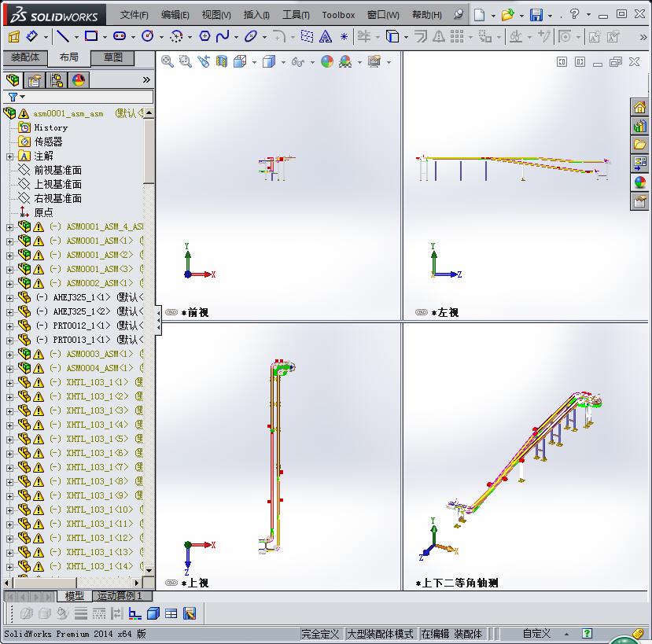Image resolution: width=652 pixels, height=644 pixels.
Task: Open SolidWorks Resources in task pane
Action: pos(639,108)
